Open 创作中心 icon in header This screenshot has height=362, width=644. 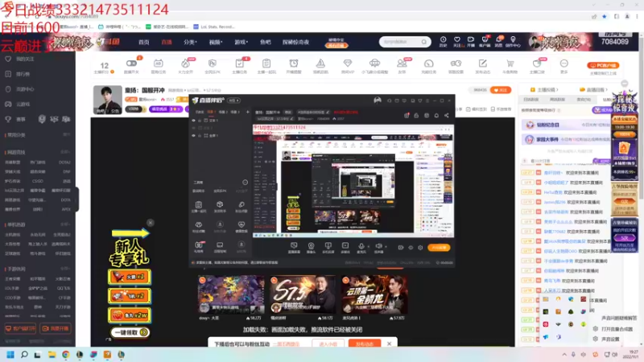pyautogui.click(x=513, y=39)
